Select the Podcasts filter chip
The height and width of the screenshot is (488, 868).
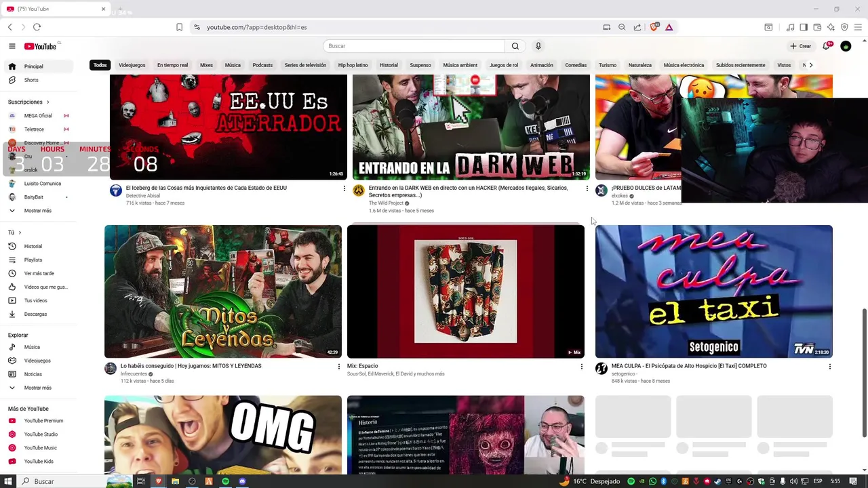tap(262, 65)
